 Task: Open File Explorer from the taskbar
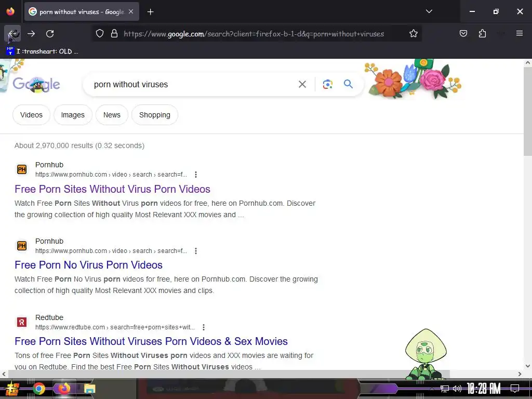pos(89,389)
